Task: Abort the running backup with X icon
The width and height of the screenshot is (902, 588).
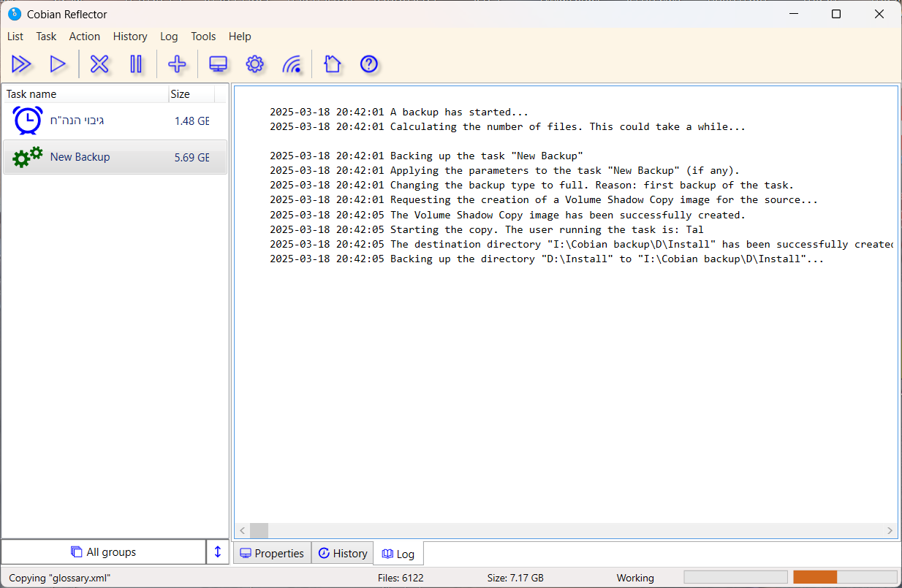Action: coord(99,64)
